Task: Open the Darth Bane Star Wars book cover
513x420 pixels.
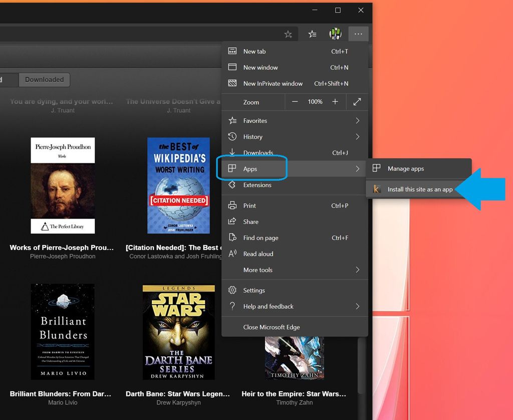Action: pyautogui.click(x=178, y=332)
